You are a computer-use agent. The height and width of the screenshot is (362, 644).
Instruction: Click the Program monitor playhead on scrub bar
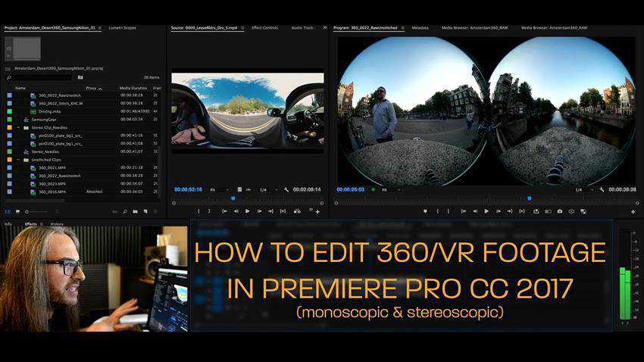click(529, 199)
